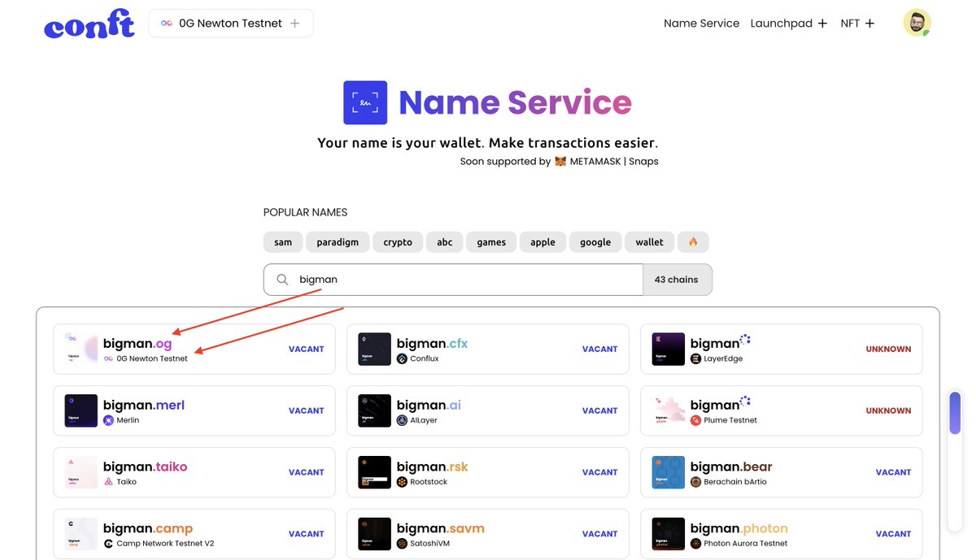The width and height of the screenshot is (976, 560).
Task: Click the conft logo
Action: tap(89, 24)
